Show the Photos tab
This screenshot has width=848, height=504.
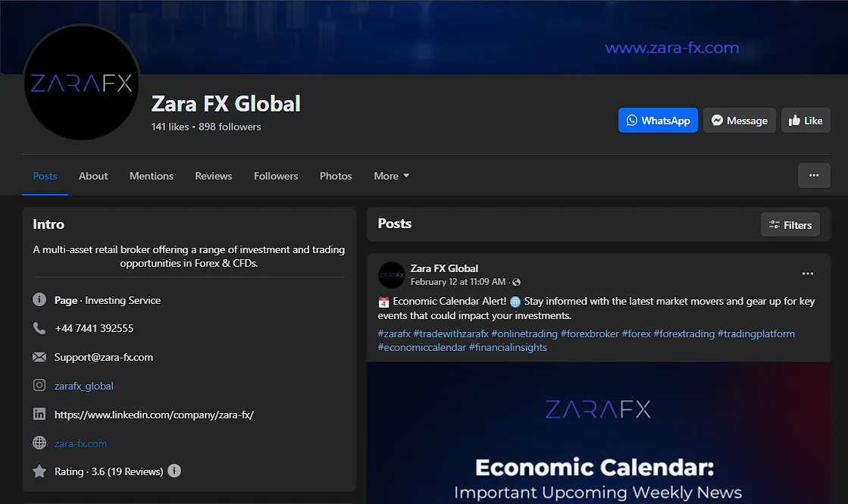pyautogui.click(x=336, y=176)
